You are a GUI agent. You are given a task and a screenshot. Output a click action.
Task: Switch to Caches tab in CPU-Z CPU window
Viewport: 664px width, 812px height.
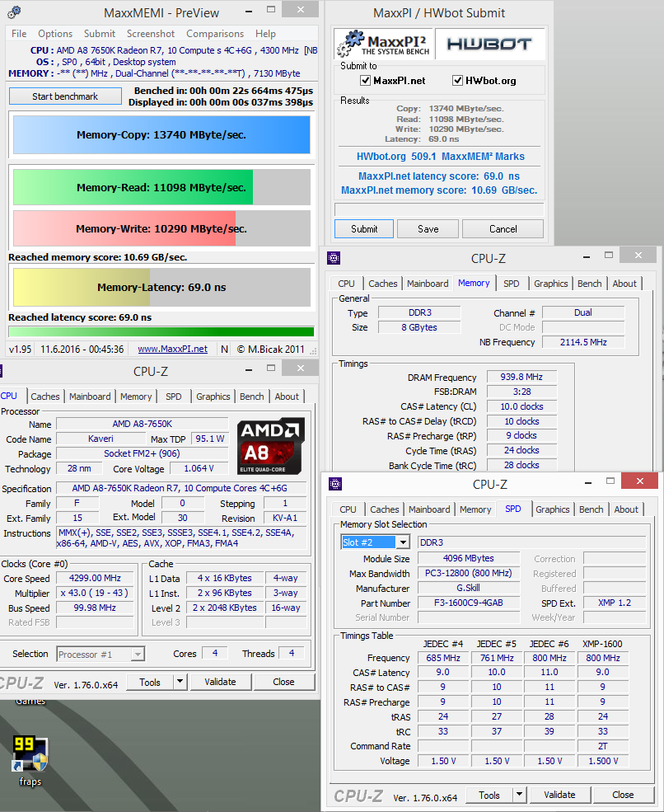[x=45, y=397]
